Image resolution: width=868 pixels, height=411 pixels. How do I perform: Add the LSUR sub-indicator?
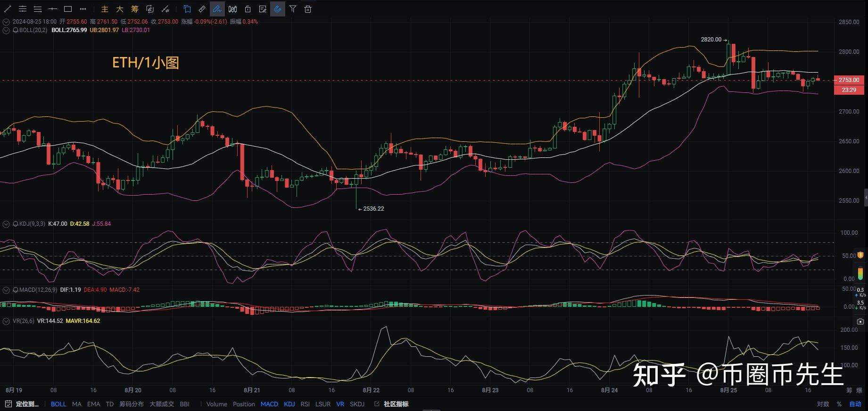323,404
